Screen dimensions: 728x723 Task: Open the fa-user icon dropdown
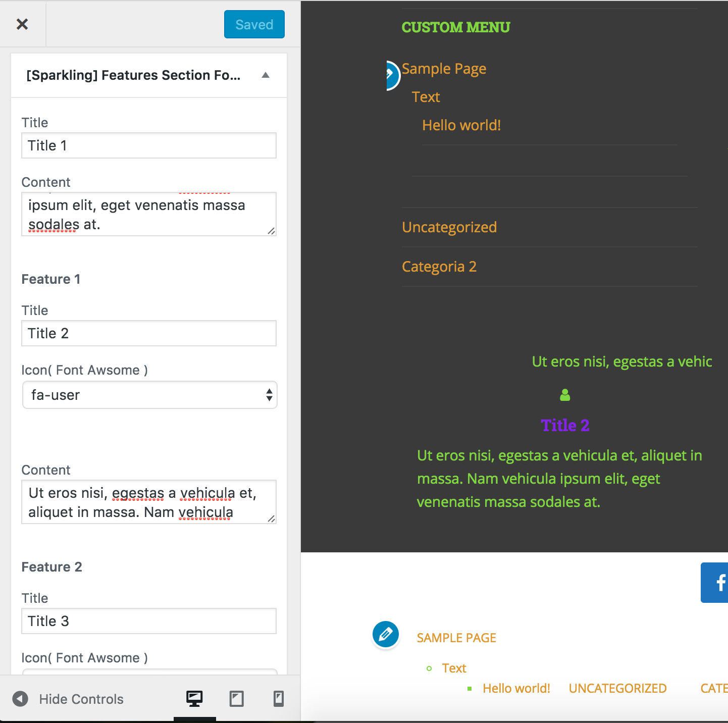[x=149, y=395]
